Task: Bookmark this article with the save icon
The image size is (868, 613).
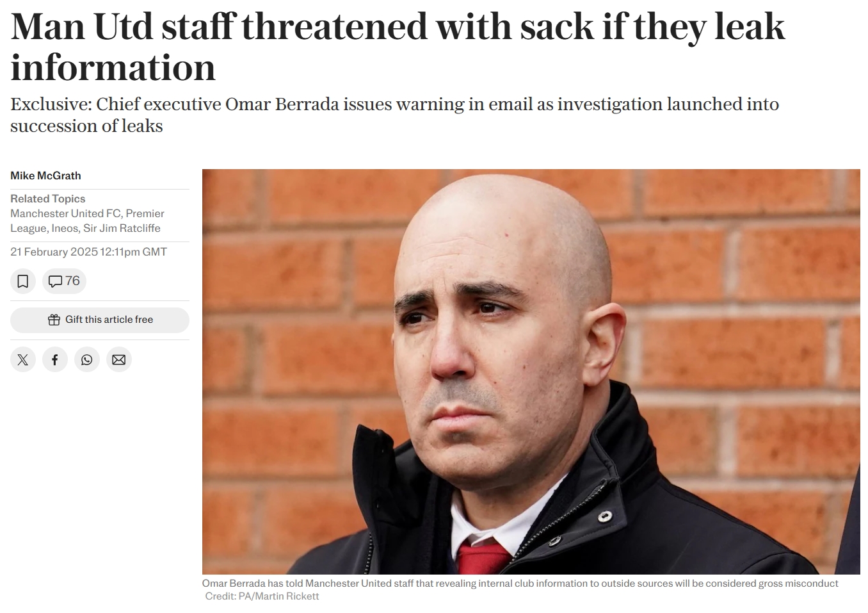Action: (23, 281)
